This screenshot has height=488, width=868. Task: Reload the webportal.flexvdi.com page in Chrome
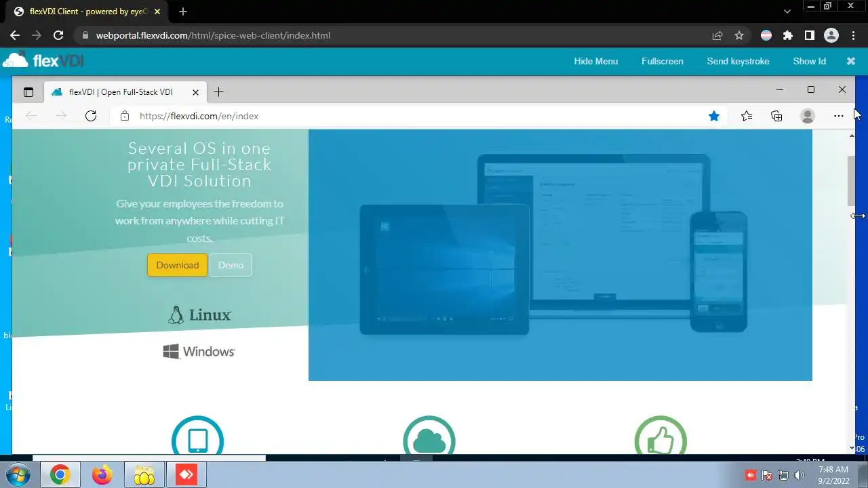click(x=58, y=35)
